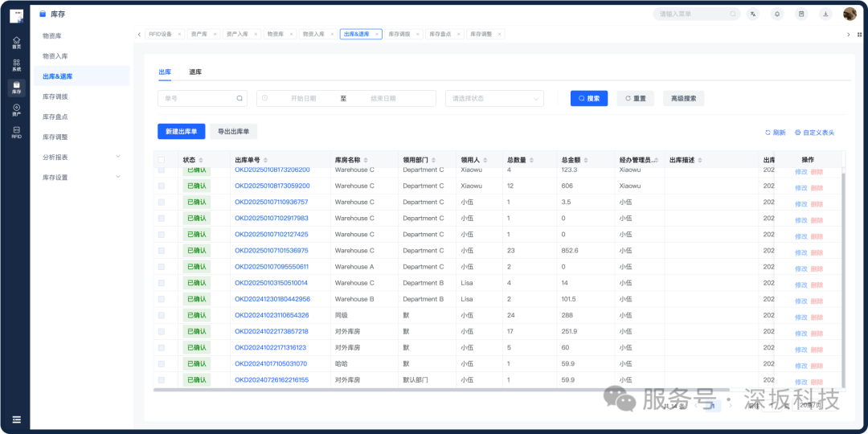The height and width of the screenshot is (434, 868).
Task: Toggle the select-all header checkbox
Action: [x=161, y=160]
